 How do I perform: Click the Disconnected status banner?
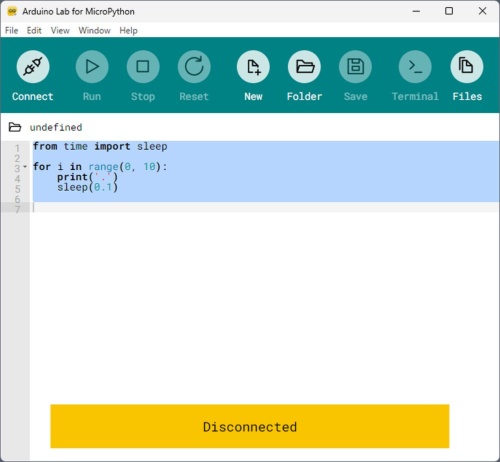[x=250, y=426]
